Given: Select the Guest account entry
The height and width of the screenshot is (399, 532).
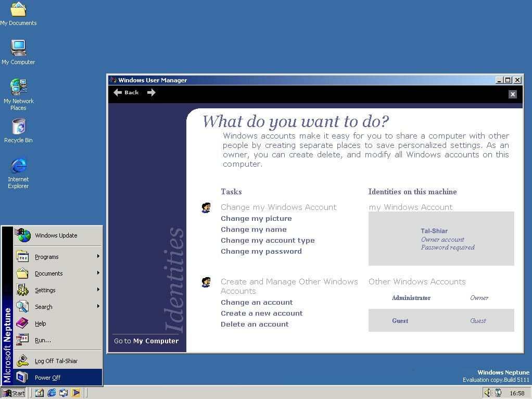Looking at the screenshot, I should [x=400, y=321].
